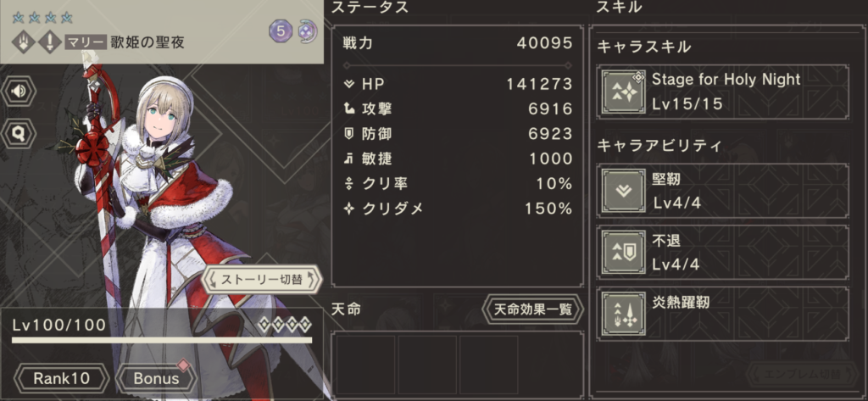Select the Stage for Holy Night skill icon
This screenshot has width=868, height=401.
point(624,92)
